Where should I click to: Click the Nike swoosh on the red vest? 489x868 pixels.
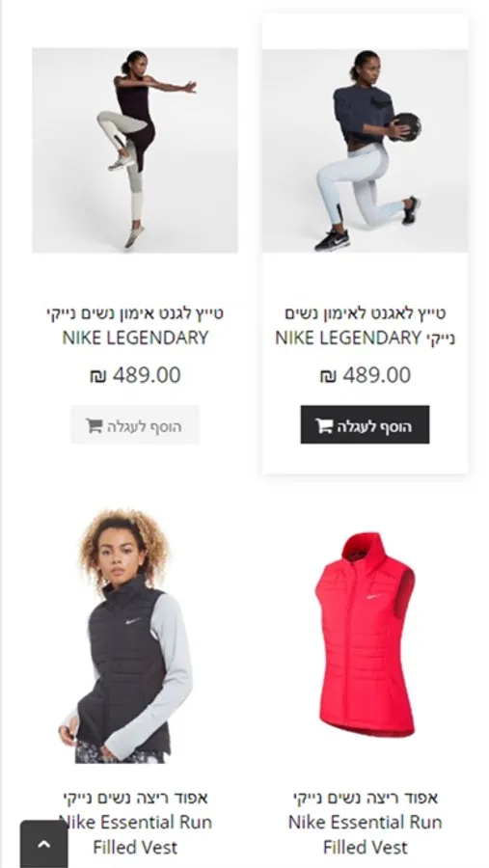pyautogui.click(x=374, y=596)
